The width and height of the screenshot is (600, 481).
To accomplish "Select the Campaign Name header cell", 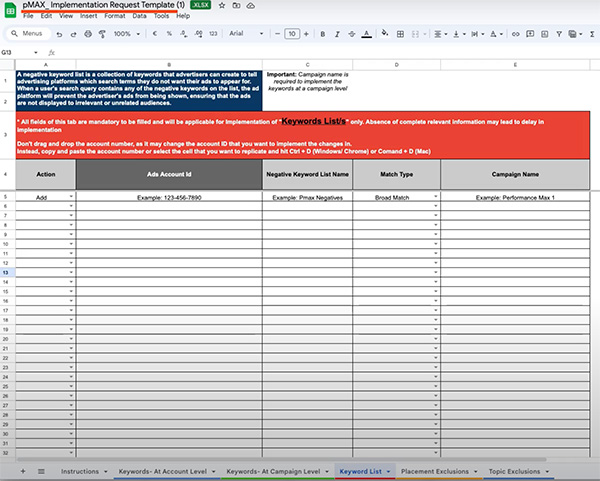I will [515, 174].
